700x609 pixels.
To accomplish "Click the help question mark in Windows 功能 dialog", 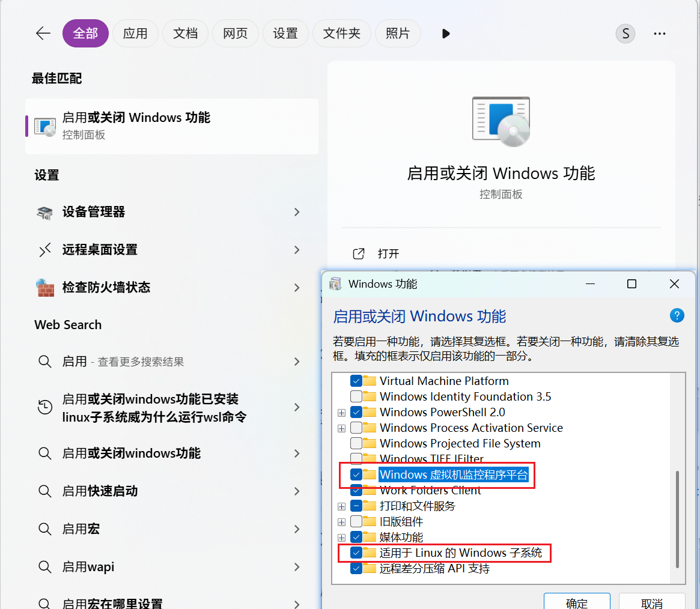I will (x=677, y=315).
